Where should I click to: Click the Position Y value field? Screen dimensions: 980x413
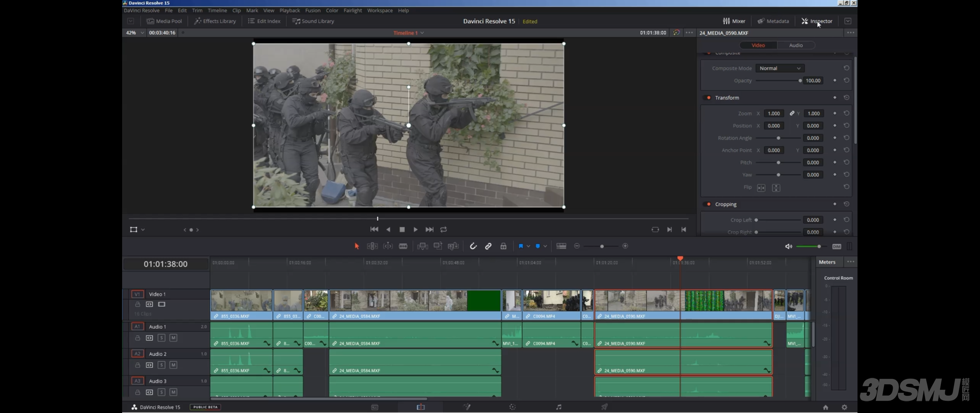coord(813,126)
